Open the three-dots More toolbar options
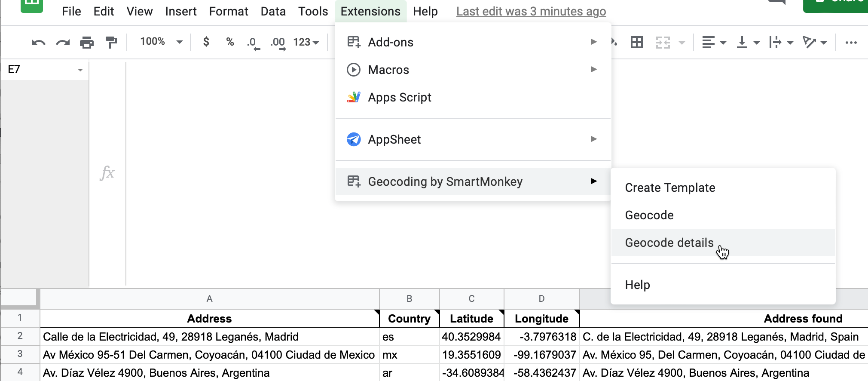Screen dimensions: 868x381 851,43
